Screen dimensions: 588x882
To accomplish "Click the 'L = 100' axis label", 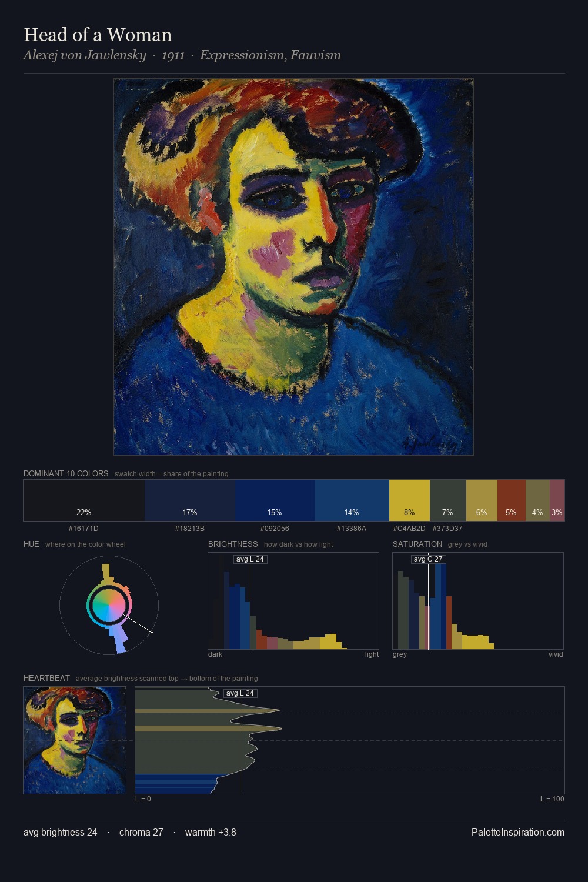I will click(552, 799).
